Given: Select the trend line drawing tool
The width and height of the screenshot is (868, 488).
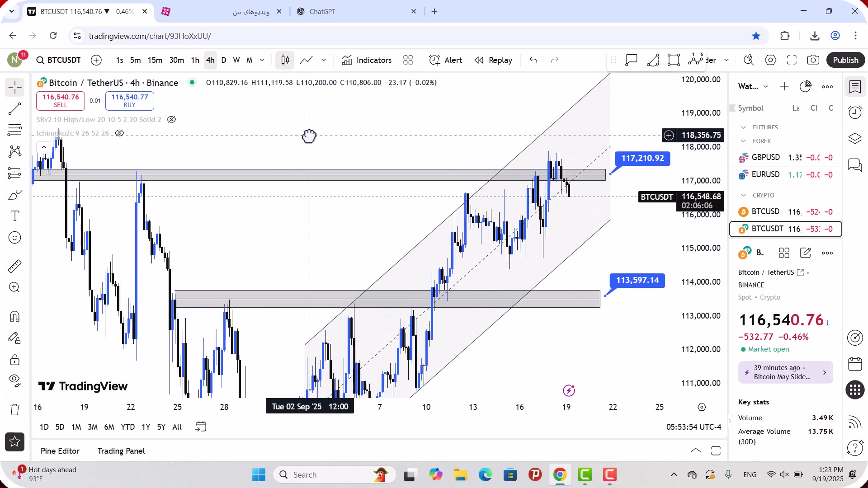Looking at the screenshot, I should [15, 108].
